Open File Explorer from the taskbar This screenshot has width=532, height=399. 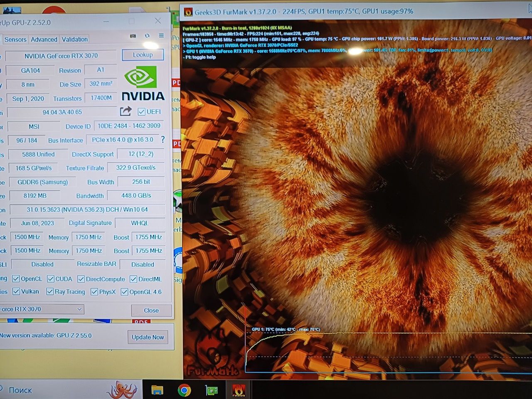pyautogui.click(x=157, y=390)
